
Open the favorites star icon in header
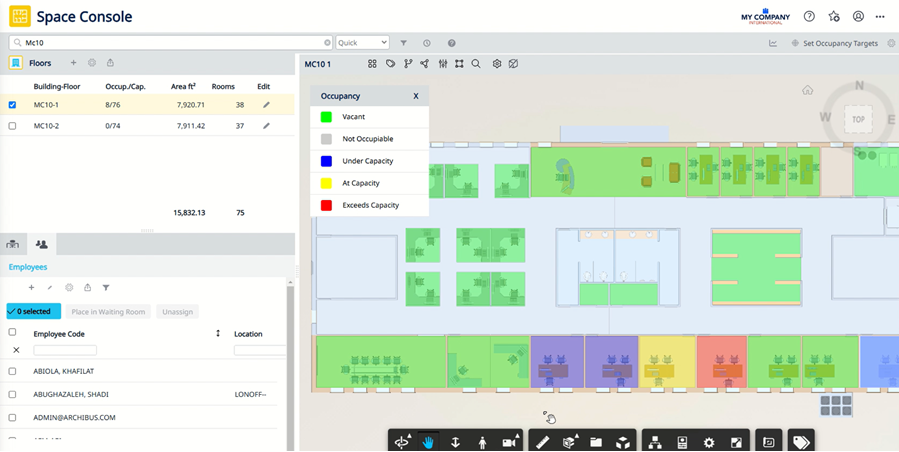(834, 17)
